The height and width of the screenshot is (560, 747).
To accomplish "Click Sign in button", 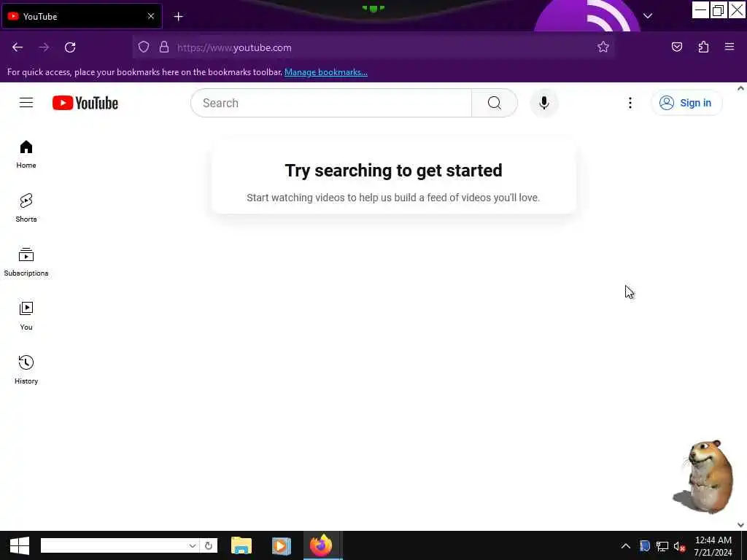I will pyautogui.click(x=686, y=103).
